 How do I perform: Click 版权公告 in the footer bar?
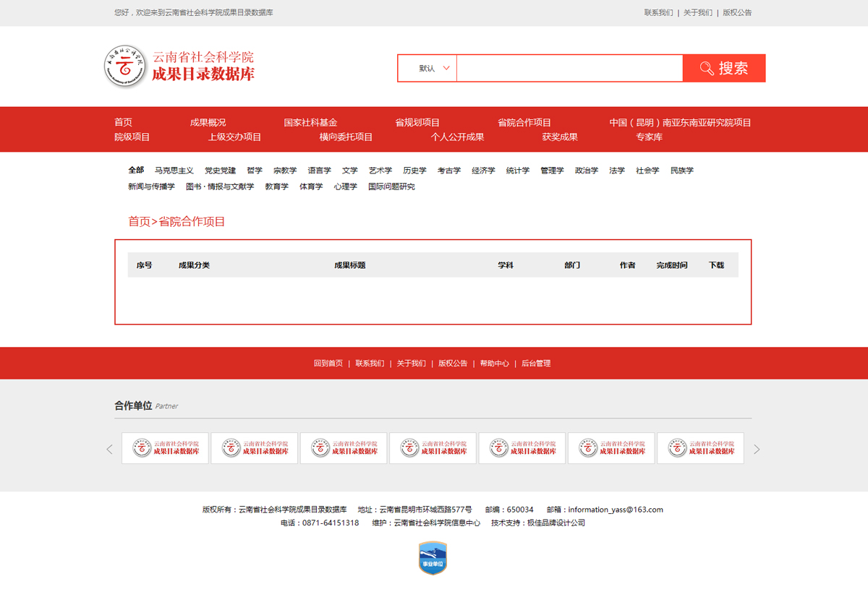click(x=453, y=364)
